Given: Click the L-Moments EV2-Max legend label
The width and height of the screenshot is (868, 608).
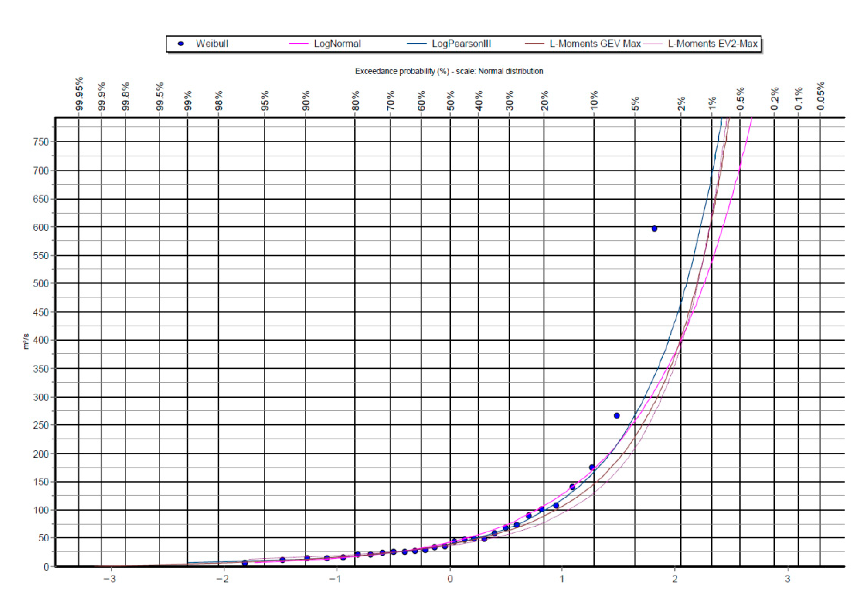Looking at the screenshot, I should pos(712,44).
